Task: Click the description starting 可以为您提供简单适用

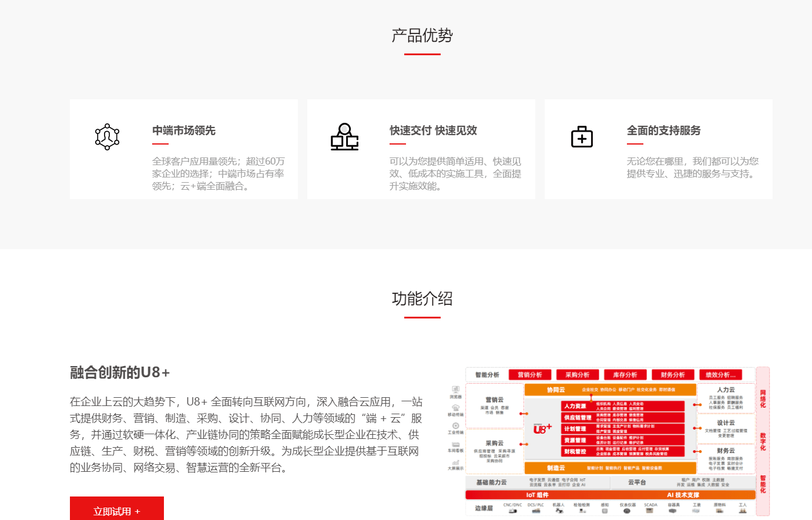Action: click(455, 173)
